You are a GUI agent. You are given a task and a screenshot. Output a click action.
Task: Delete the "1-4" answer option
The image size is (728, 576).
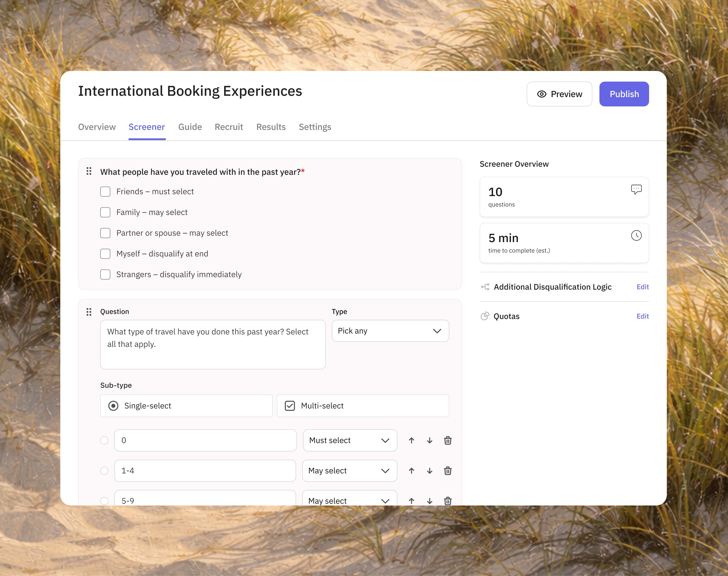pos(447,471)
